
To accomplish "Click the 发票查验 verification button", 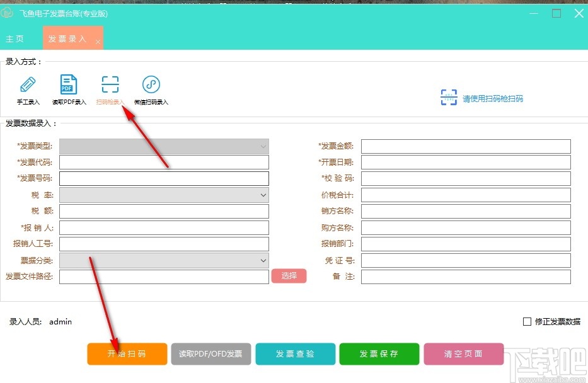I will (295, 353).
